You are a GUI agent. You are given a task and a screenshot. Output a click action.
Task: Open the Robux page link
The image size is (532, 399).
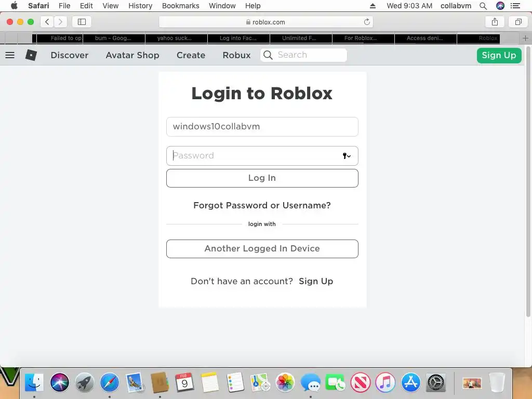click(236, 55)
